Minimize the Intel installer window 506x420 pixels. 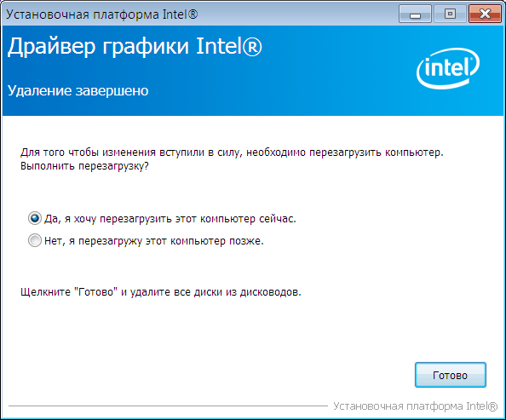pos(415,14)
